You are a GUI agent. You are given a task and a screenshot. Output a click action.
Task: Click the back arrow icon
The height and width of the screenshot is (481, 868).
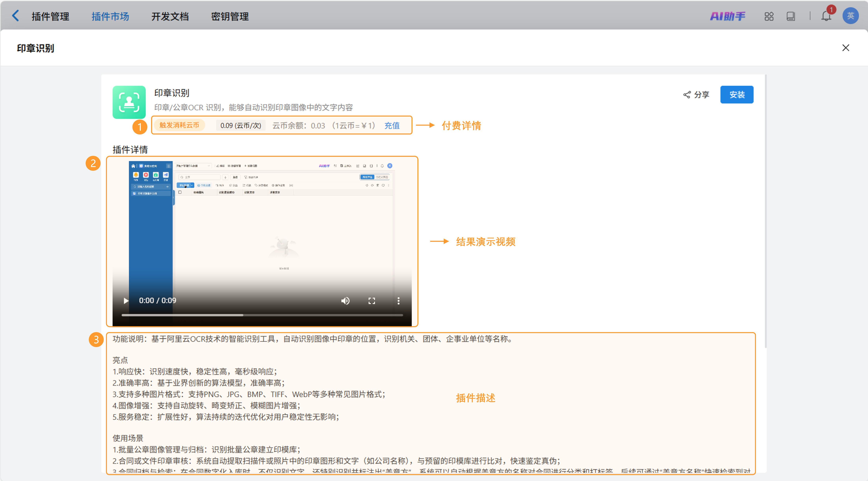pos(16,16)
